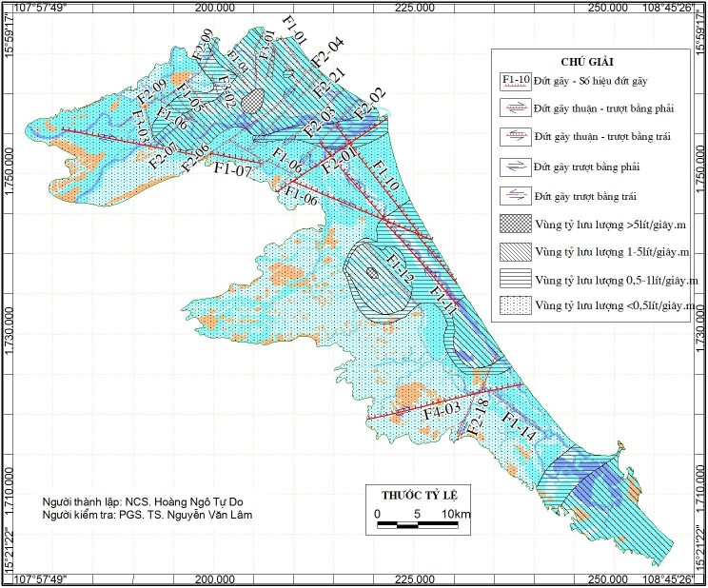Pick the diagonal-hatched 1-5lít/giây.m legend swatch
Viewport: 708px width, 588px height.
coord(515,252)
